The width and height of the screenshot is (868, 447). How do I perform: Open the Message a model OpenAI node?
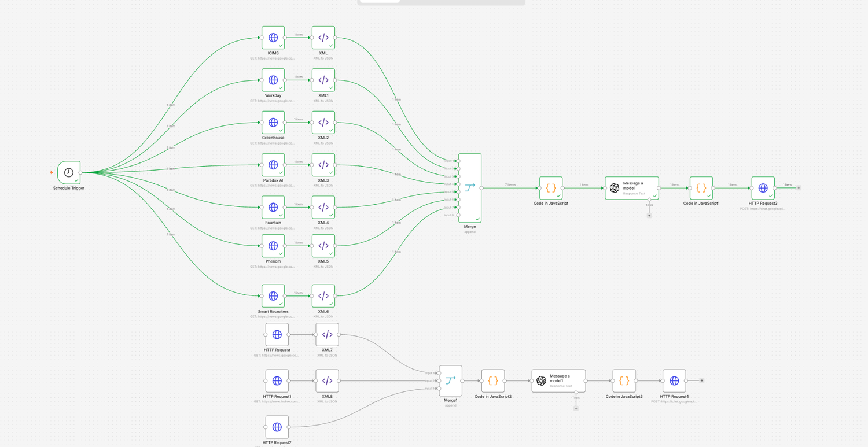(632, 188)
